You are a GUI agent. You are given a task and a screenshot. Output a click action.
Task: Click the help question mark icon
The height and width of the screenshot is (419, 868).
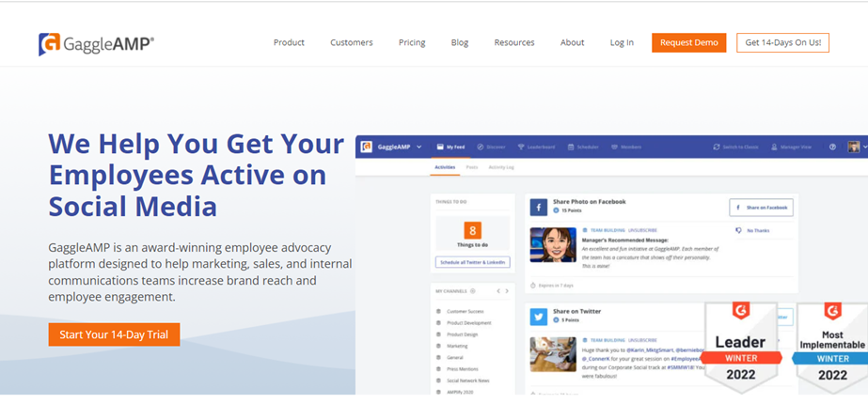coord(832,147)
